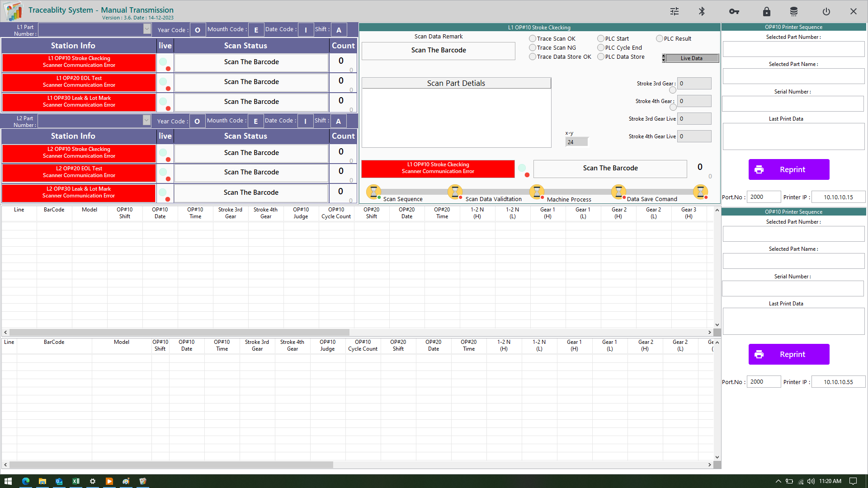The height and width of the screenshot is (488, 868).
Task: Open the database icon in header
Action: (x=794, y=11)
